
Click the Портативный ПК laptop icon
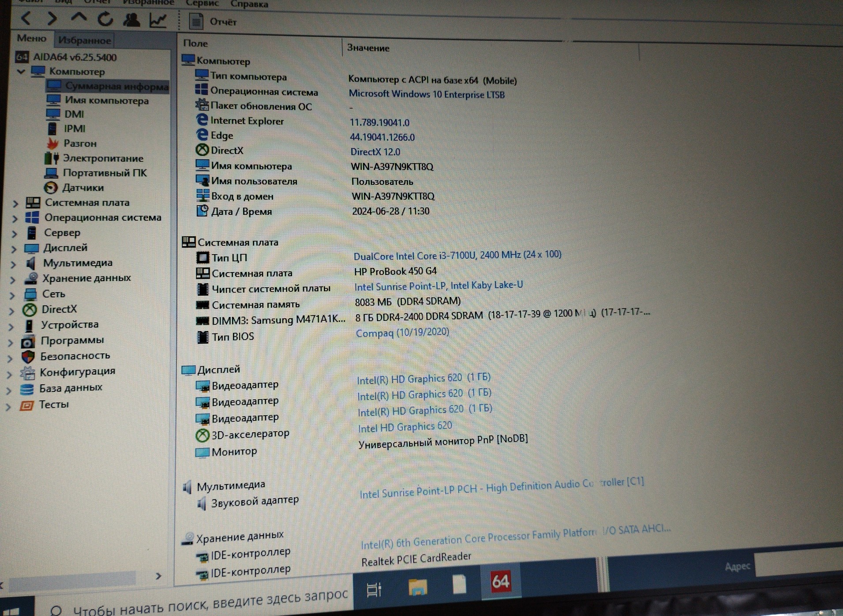pos(51,173)
